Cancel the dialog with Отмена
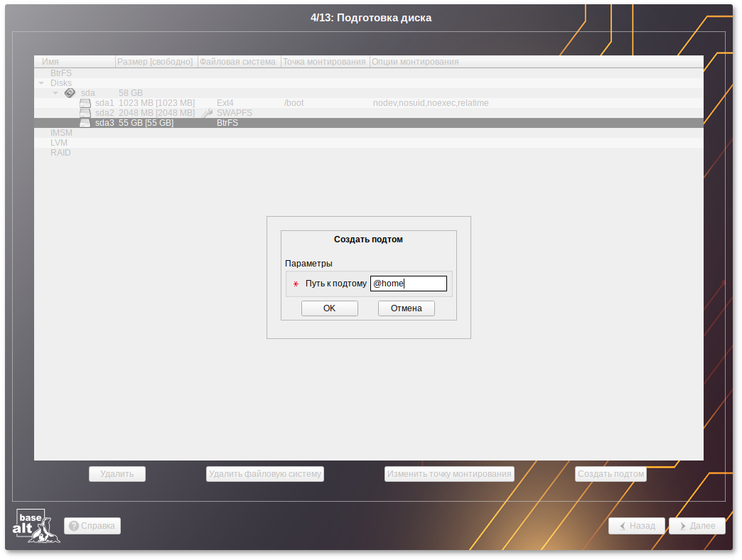Viewport: 742px width, 560px height. point(406,308)
